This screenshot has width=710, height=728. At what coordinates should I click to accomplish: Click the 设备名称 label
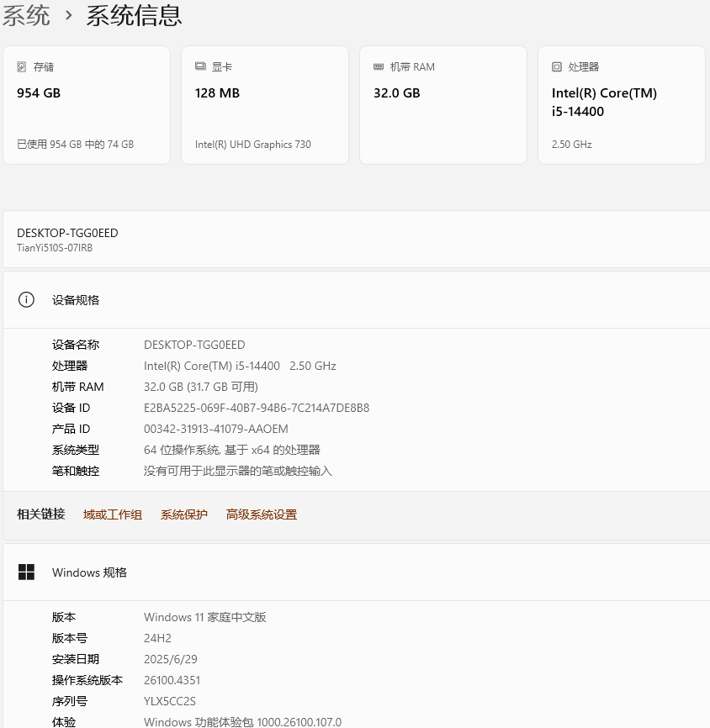[x=75, y=345]
